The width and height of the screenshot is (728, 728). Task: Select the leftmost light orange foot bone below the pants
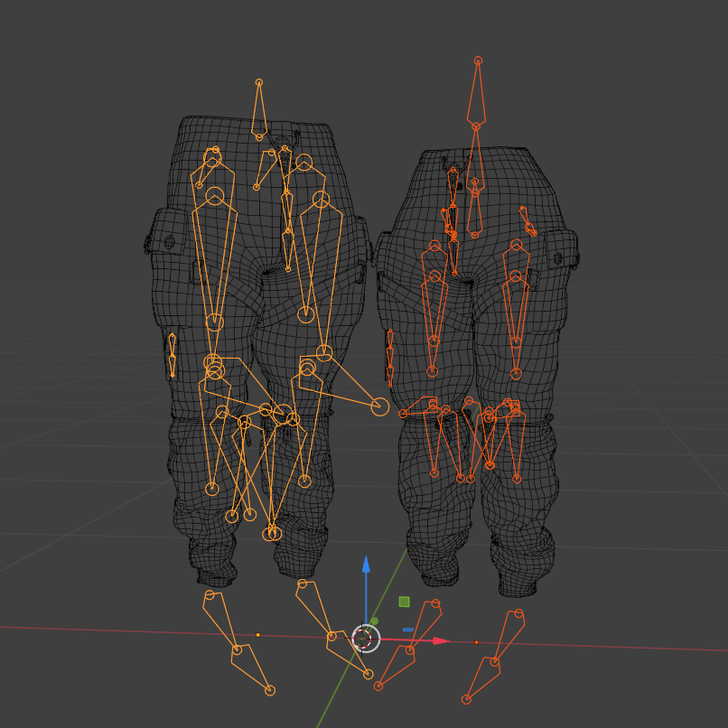pyautogui.click(x=236, y=642)
